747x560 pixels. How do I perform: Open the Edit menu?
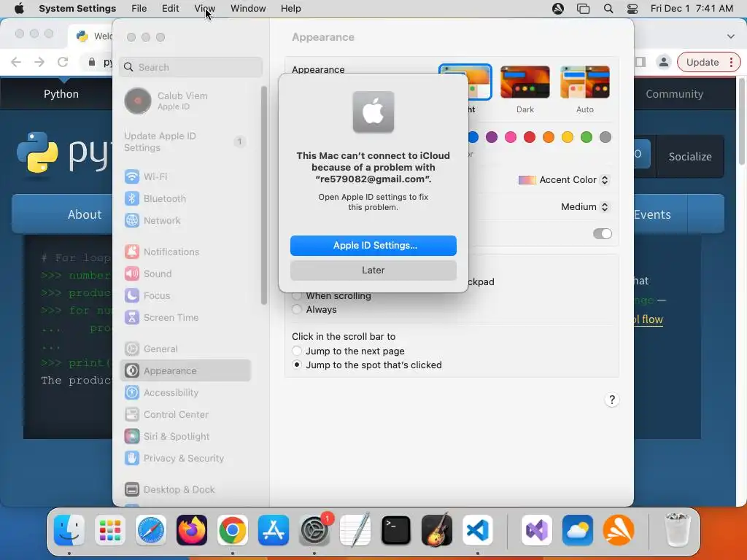[170, 9]
